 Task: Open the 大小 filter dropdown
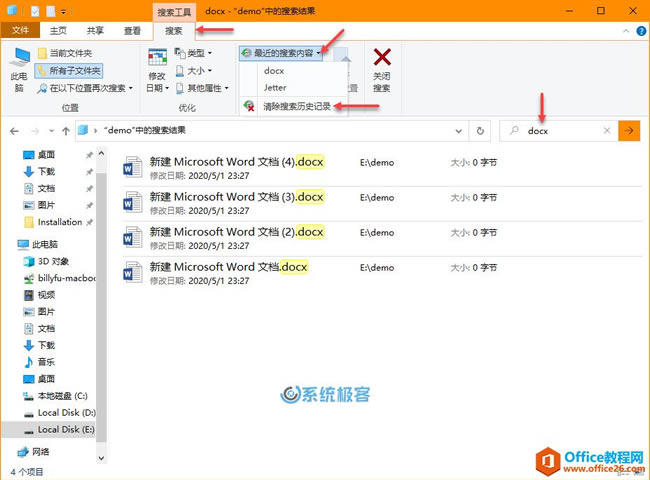point(194,71)
